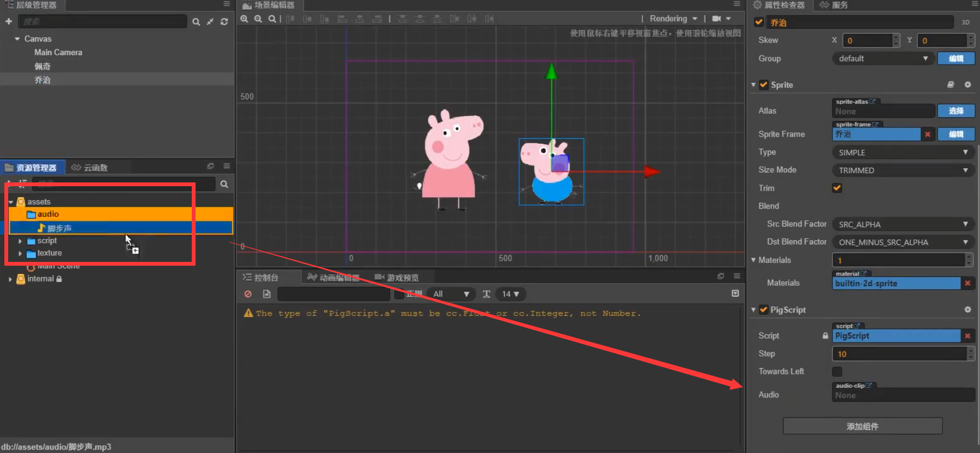Open Src Blend Factor dropdown

tap(903, 224)
